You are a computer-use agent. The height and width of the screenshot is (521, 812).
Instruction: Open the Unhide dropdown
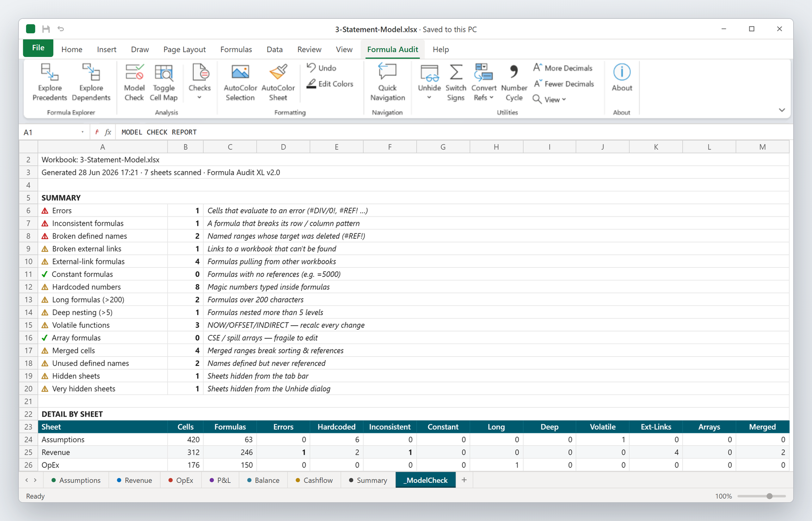click(x=429, y=82)
